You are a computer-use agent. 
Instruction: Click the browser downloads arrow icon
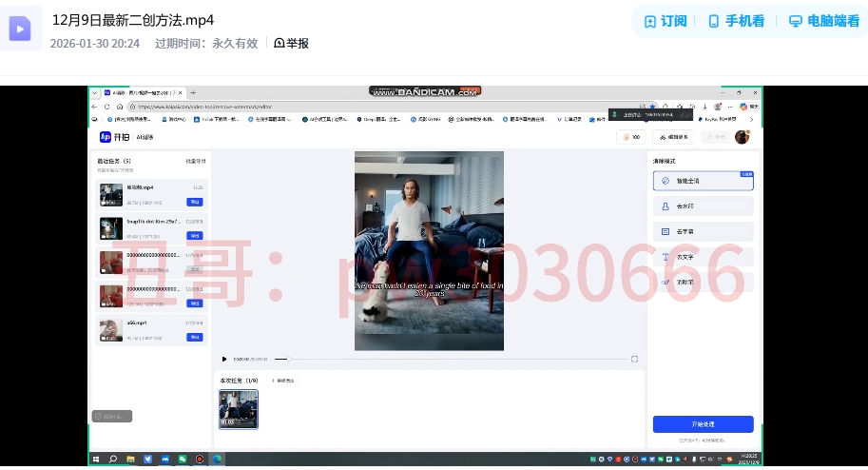tap(704, 107)
